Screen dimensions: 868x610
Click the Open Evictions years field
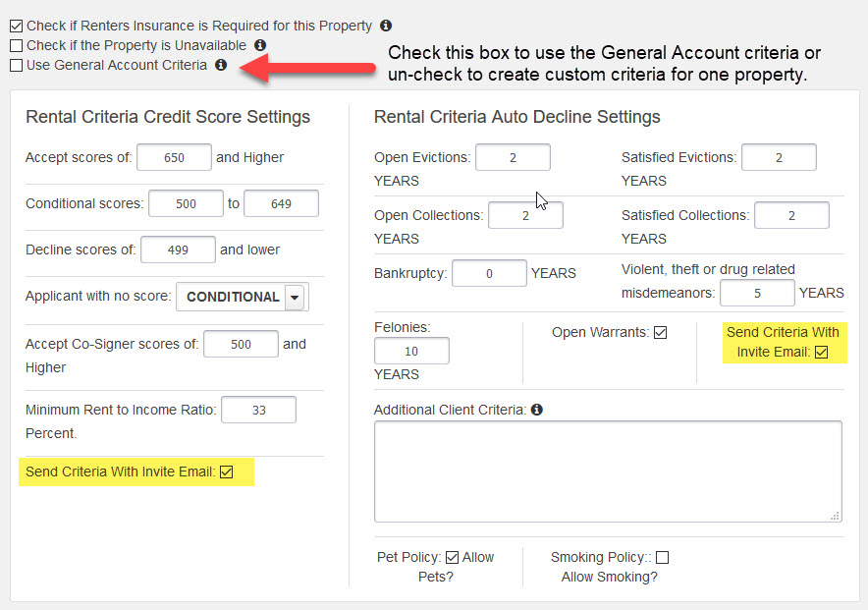(513, 156)
